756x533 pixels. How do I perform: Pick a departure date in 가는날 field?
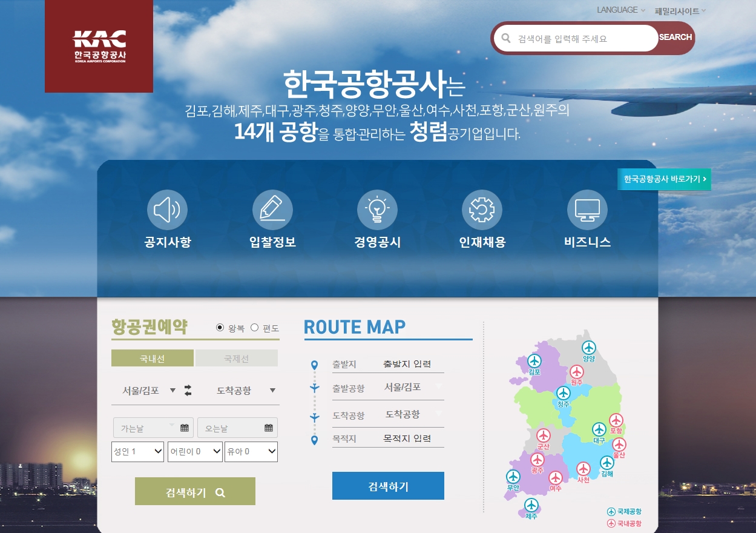coord(153,428)
